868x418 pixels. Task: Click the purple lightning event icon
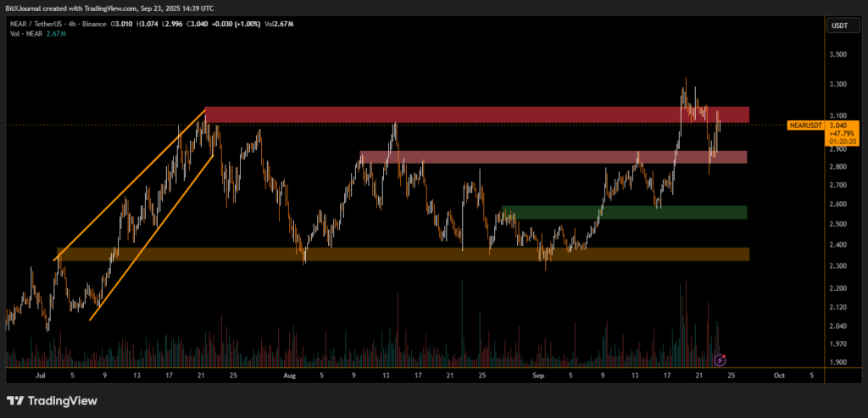tap(720, 360)
